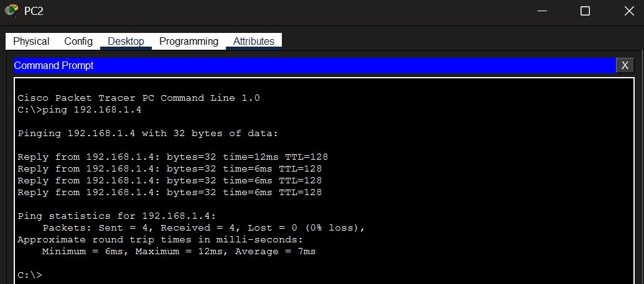This screenshot has width=644, height=284.
Task: Click 'Cisco Packet Tracer PC Command Line 1.0'
Action: [x=138, y=98]
